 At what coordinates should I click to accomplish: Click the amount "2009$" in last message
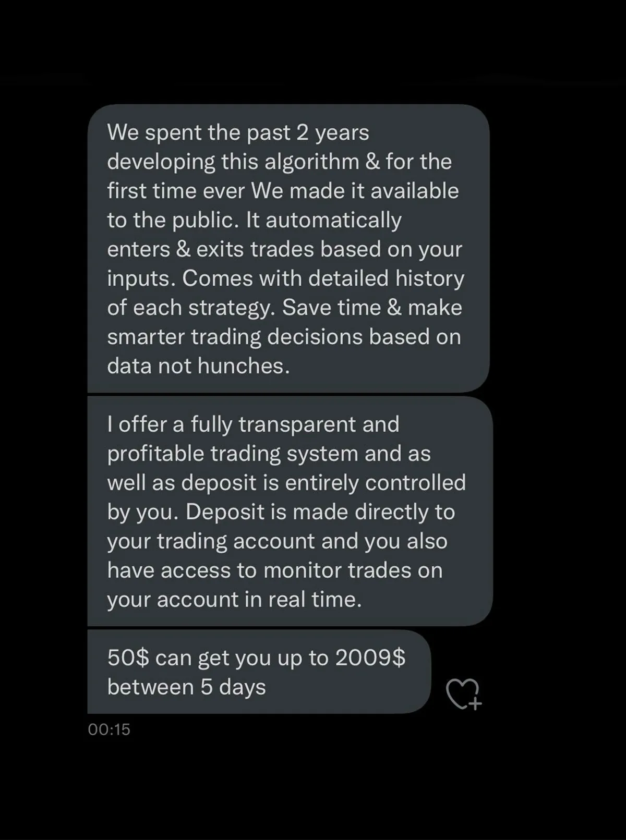click(370, 658)
